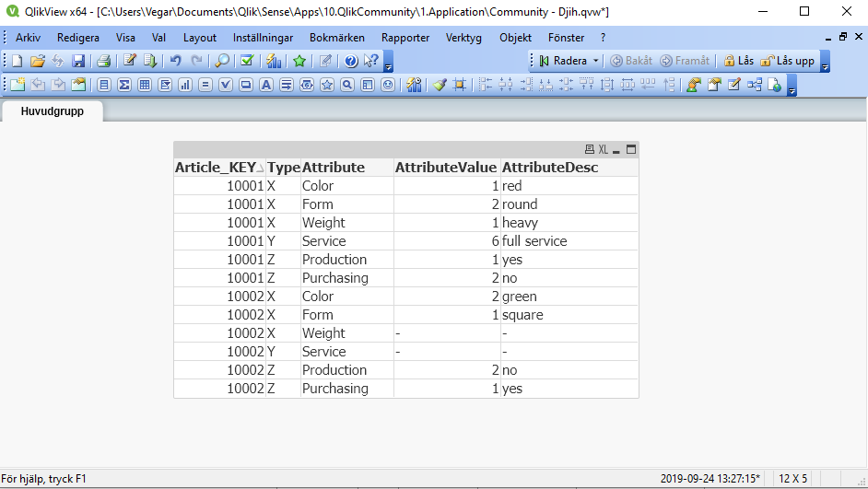Select the 'square' description cell
Screen dimensions: 868x489
[x=569, y=315]
